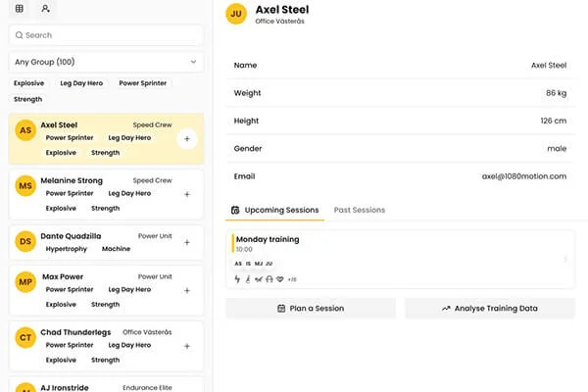Click the lightning bolt exercise icon in Monday training

(x=237, y=279)
